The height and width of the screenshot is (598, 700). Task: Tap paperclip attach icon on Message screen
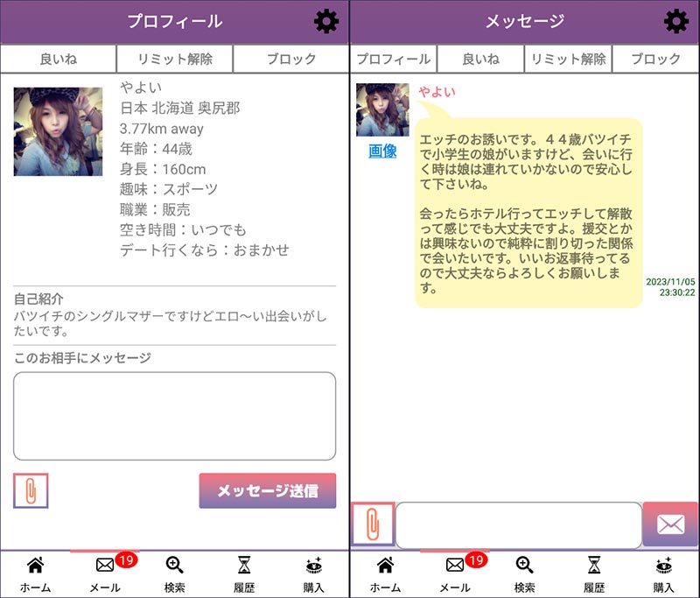pyautogui.click(x=373, y=524)
